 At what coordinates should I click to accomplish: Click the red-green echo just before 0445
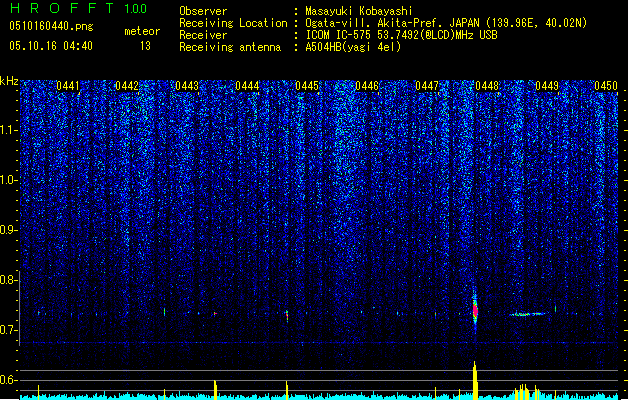pos(287,316)
